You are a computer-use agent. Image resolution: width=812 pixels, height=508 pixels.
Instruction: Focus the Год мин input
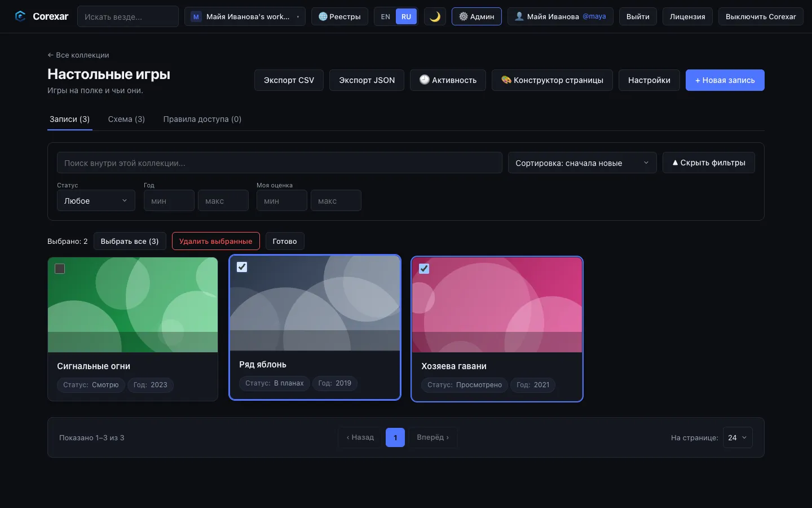(x=169, y=200)
